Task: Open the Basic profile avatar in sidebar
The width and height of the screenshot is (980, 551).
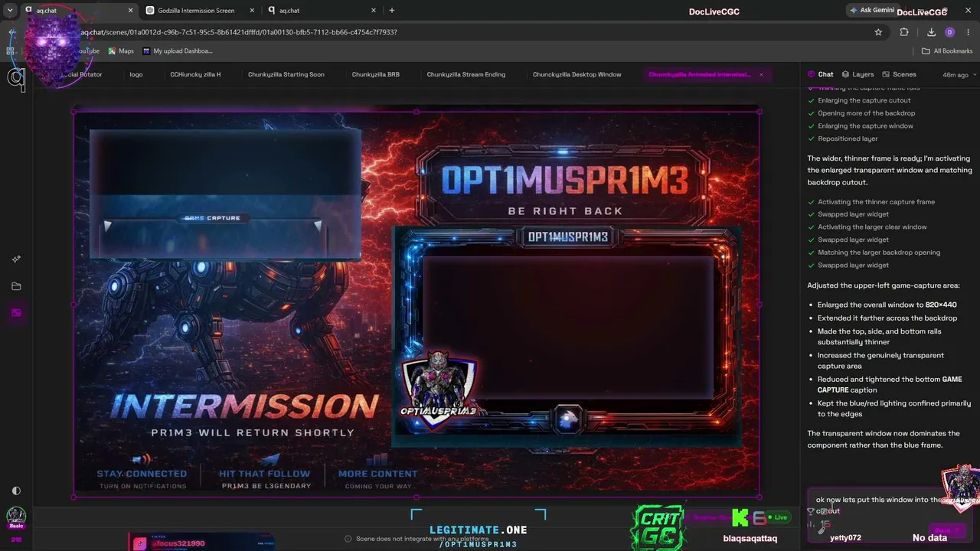Action: click(x=16, y=516)
